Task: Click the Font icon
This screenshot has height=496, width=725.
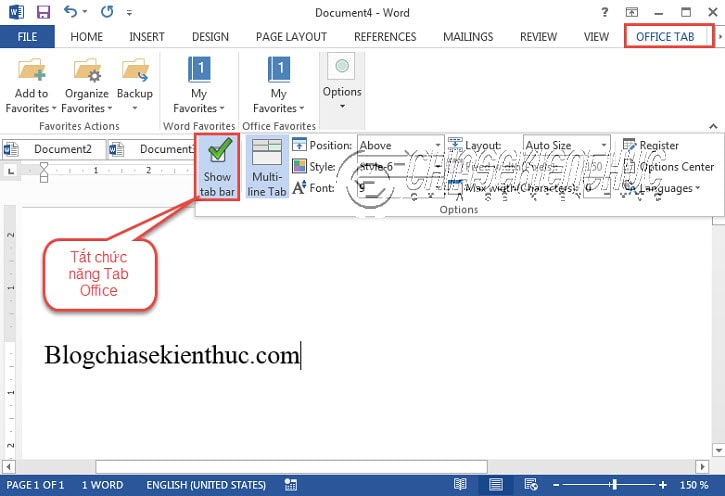Action: [299, 187]
